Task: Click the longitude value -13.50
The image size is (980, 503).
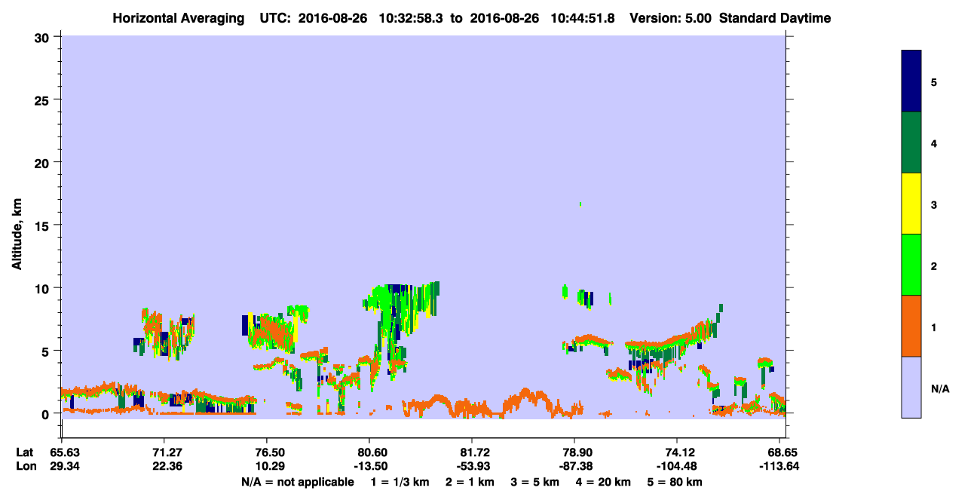Action: click(369, 466)
